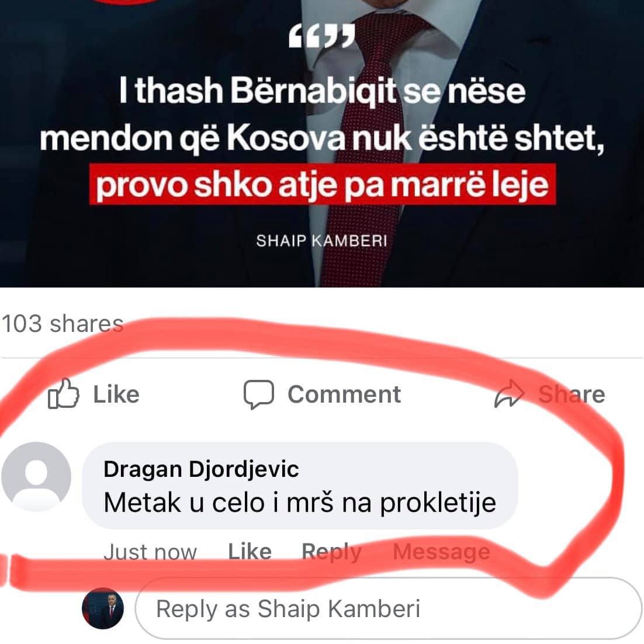Click the Comment label under the post
This screenshot has width=644, height=644.
[x=344, y=394]
